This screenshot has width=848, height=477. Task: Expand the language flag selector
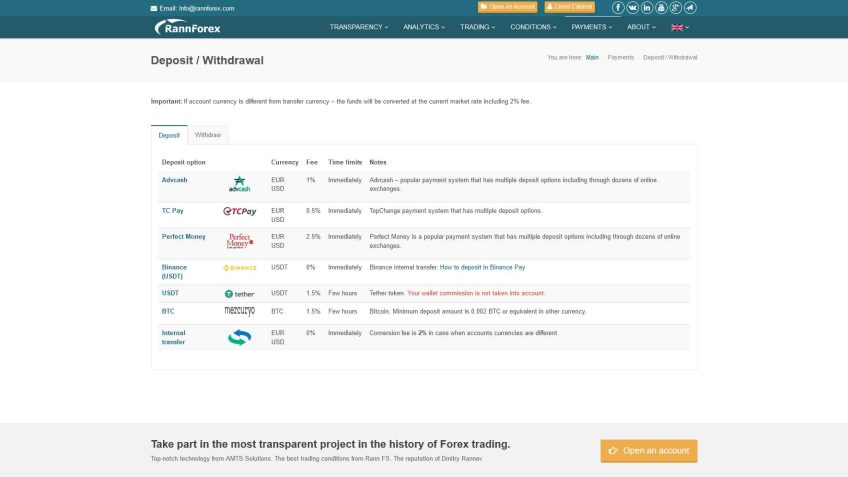[679, 27]
